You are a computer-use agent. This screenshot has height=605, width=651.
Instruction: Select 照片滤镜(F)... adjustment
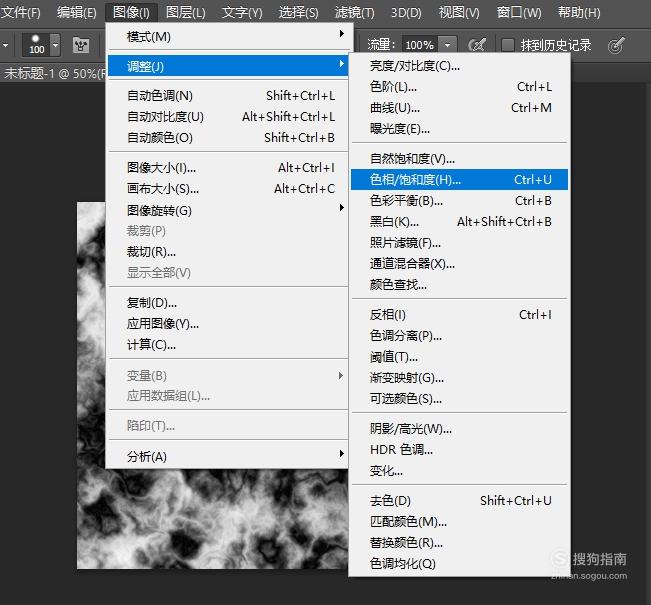coord(459,242)
